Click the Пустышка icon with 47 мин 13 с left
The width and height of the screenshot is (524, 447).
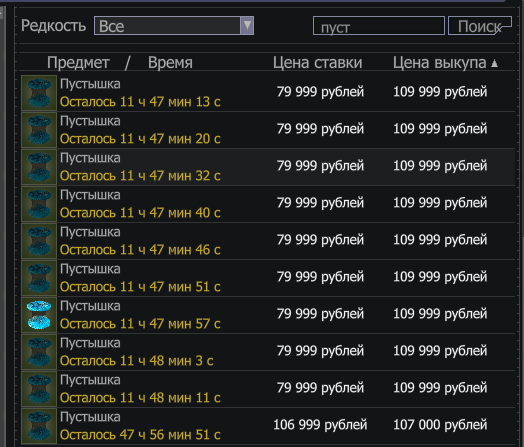click(x=39, y=93)
